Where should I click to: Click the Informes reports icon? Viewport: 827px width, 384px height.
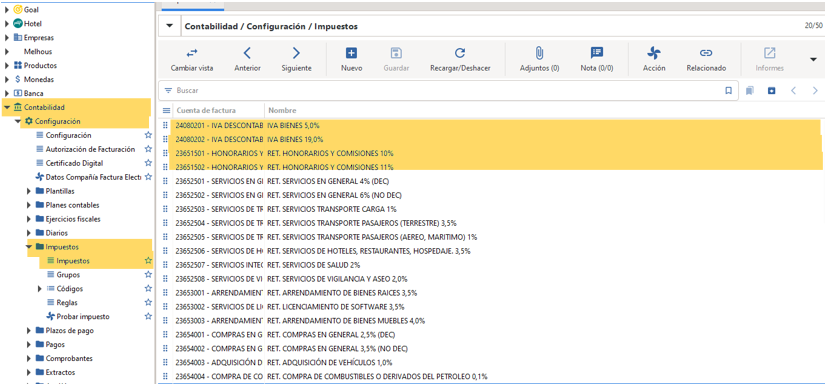[770, 53]
